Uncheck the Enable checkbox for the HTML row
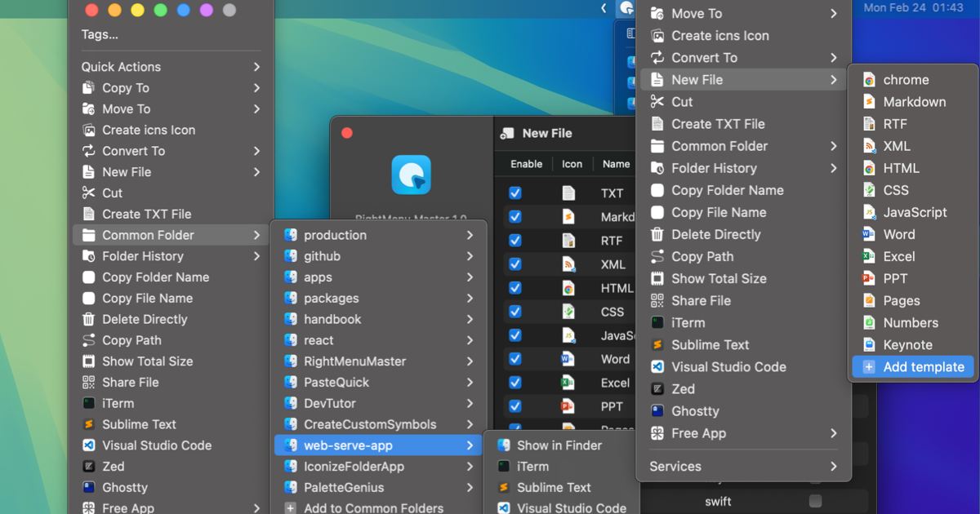 (x=515, y=288)
